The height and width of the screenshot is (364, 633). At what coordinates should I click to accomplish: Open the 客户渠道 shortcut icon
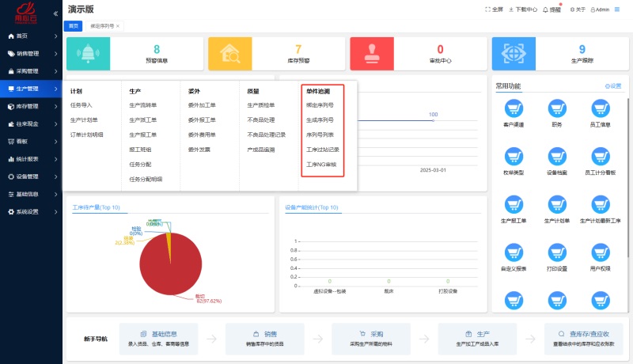(x=514, y=108)
